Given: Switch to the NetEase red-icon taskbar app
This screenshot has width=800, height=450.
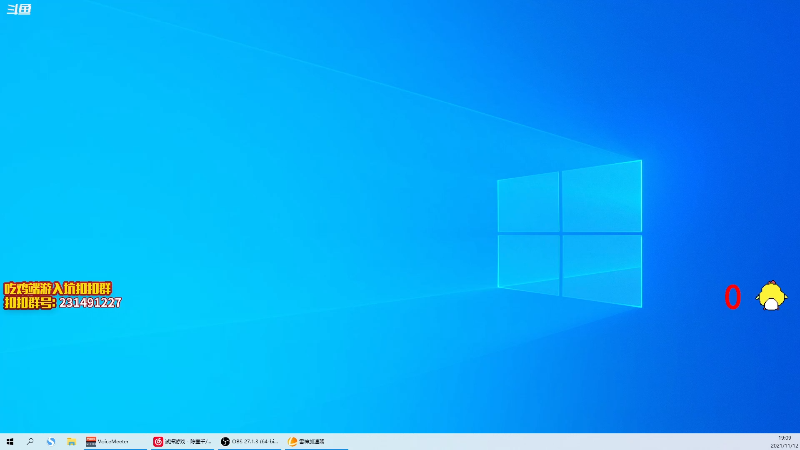Looking at the screenshot, I should click(182, 442).
